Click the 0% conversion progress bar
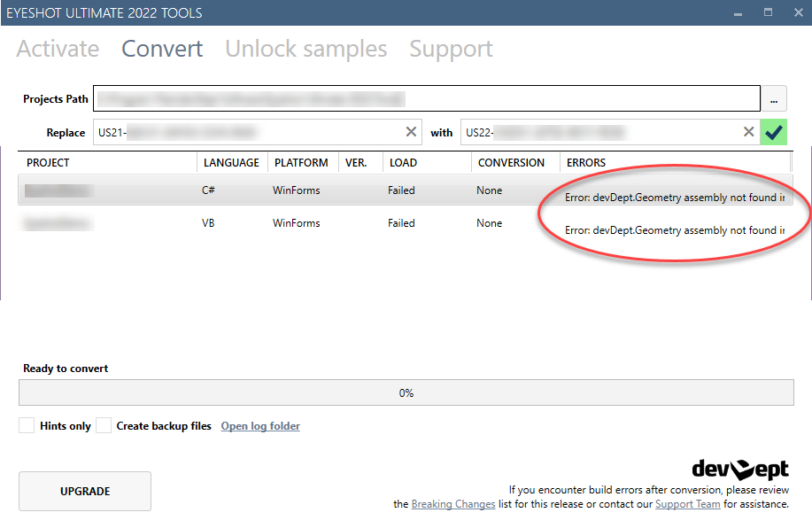The height and width of the screenshot is (528, 812). coord(406,392)
